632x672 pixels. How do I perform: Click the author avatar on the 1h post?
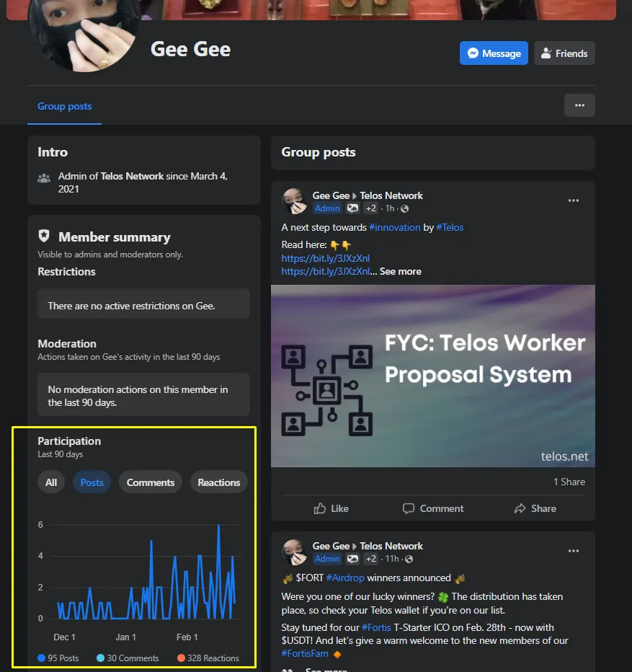(294, 201)
